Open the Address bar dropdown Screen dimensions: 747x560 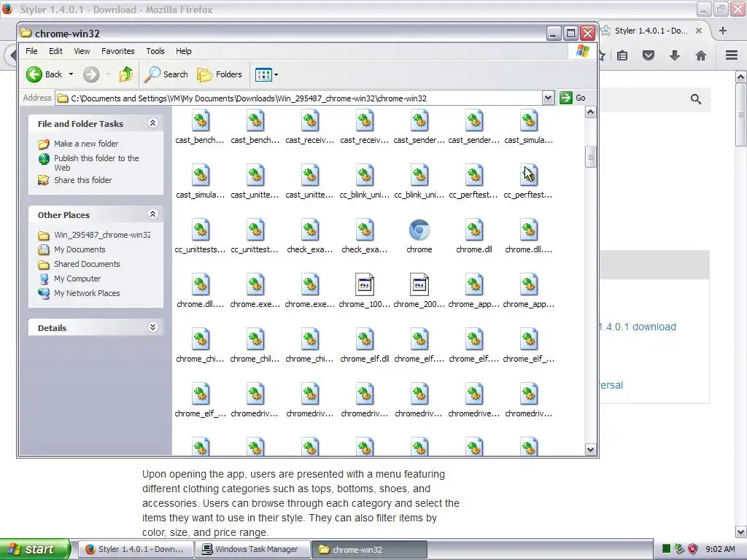click(548, 98)
